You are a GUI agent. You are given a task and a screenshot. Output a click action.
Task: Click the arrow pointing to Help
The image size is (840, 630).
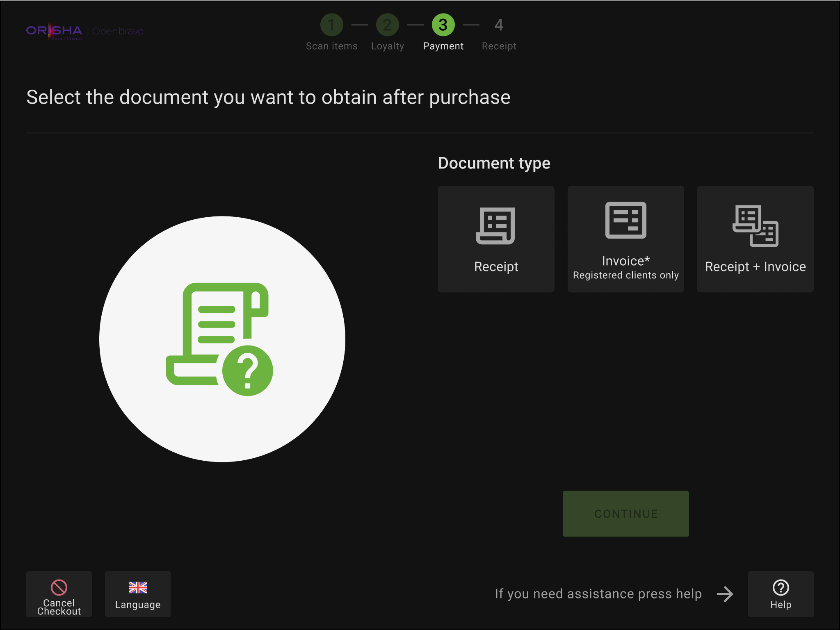click(725, 594)
